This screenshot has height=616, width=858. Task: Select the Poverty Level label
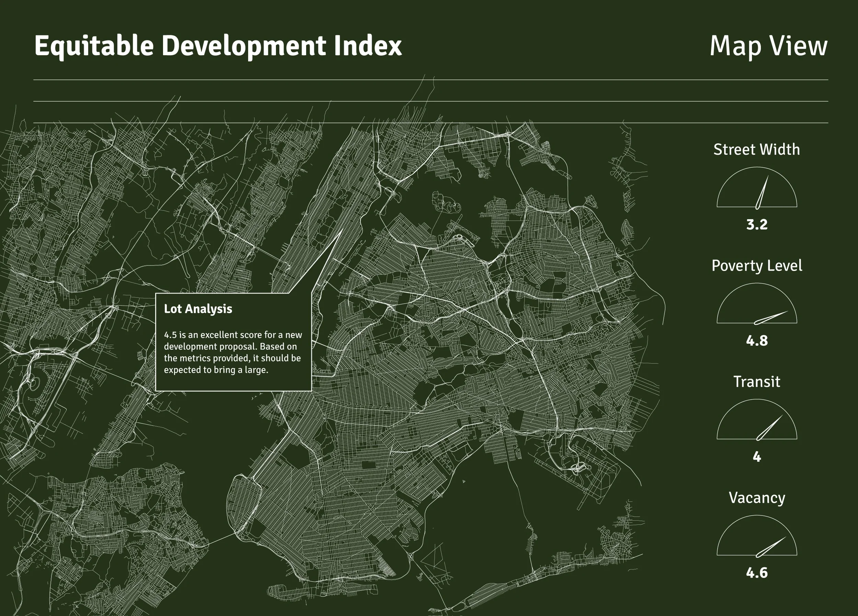click(757, 265)
